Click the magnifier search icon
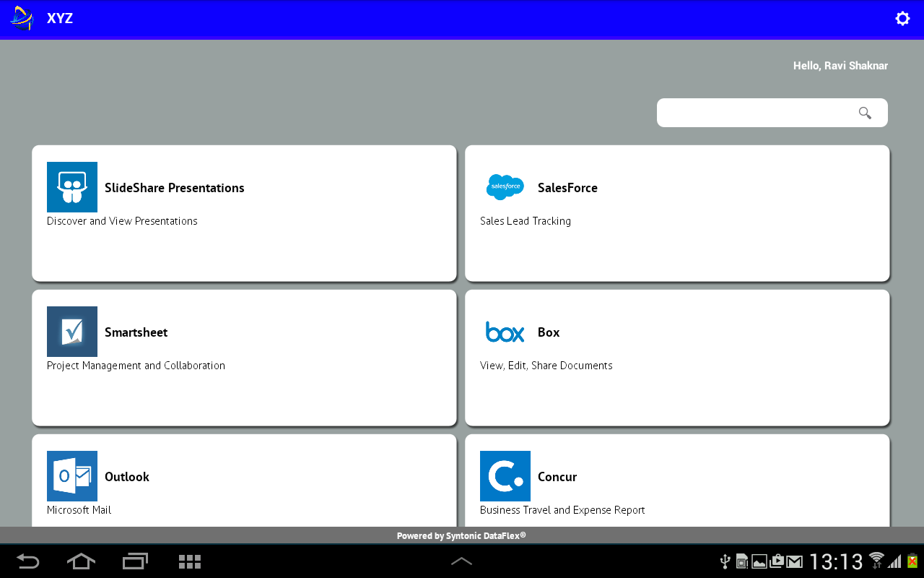 click(x=865, y=113)
